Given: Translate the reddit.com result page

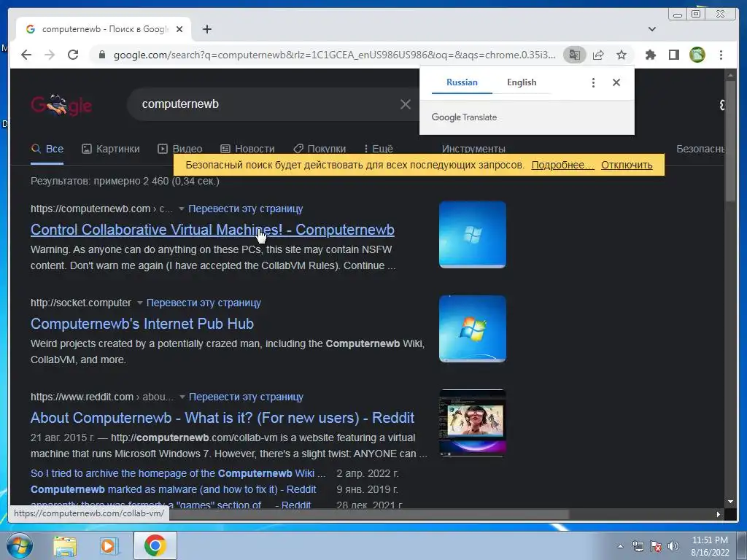Looking at the screenshot, I should pyautogui.click(x=246, y=397).
